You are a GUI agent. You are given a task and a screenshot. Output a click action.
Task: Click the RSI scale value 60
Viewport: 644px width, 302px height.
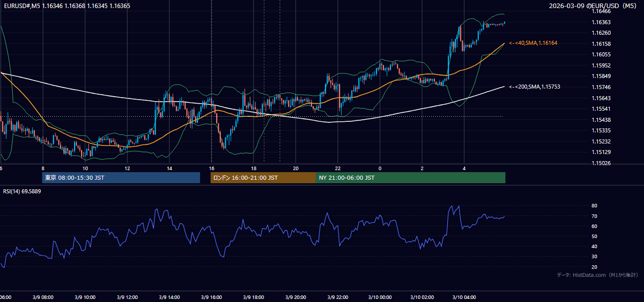(x=595, y=226)
